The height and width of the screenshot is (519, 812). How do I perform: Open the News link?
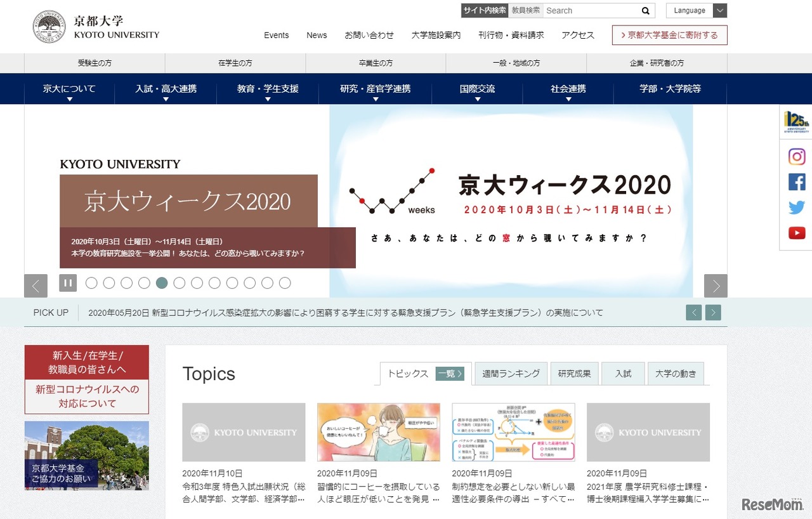click(x=317, y=36)
